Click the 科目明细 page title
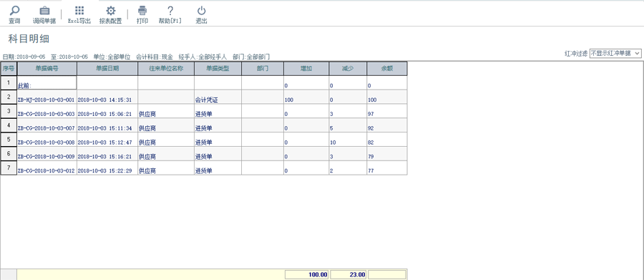644x280 pixels. pyautogui.click(x=29, y=39)
